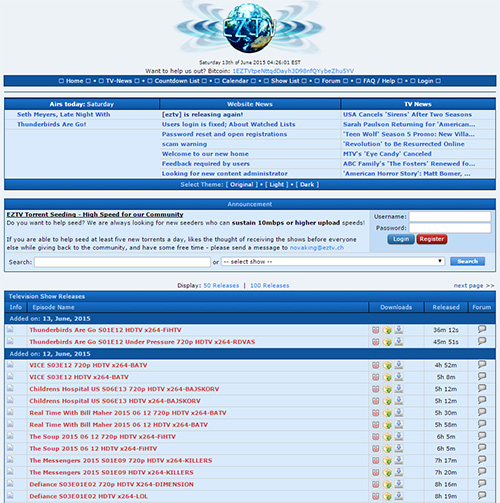Click the Bitcoin donation address link
The height and width of the screenshot is (503, 500).
pyautogui.click(x=293, y=71)
